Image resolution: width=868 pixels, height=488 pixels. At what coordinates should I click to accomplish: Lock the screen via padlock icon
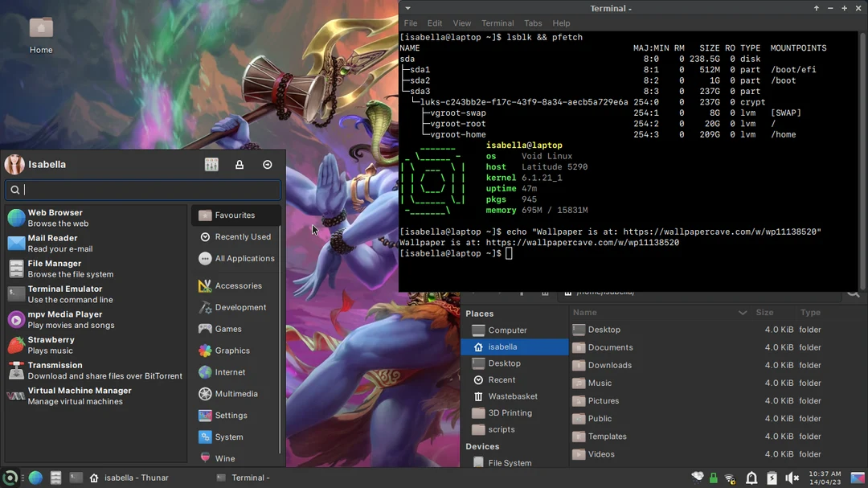click(240, 164)
